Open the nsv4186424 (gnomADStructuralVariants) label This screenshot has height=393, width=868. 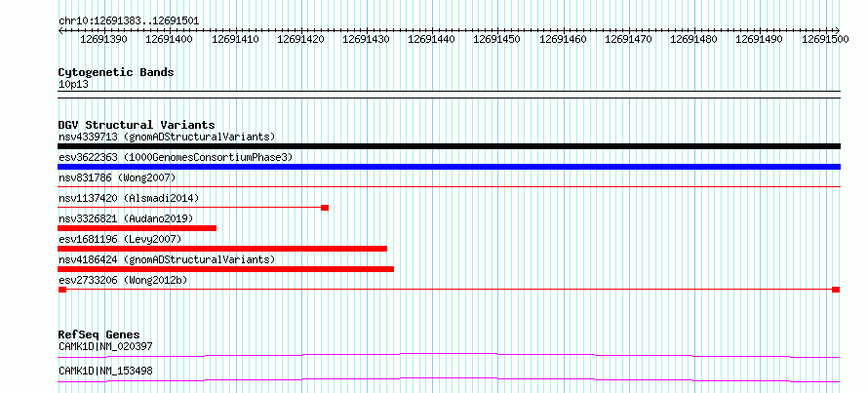pyautogui.click(x=167, y=259)
